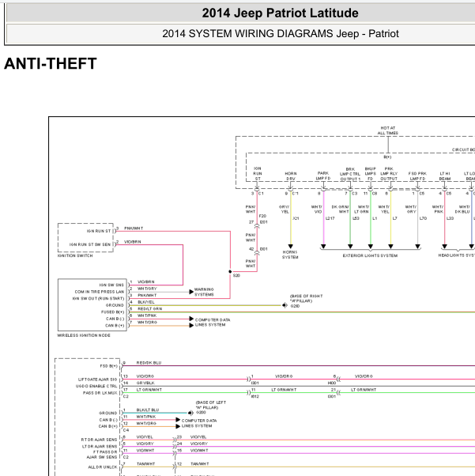
Task: Click the 'PASS DR LK MUX' pin label
Action: click(x=100, y=393)
